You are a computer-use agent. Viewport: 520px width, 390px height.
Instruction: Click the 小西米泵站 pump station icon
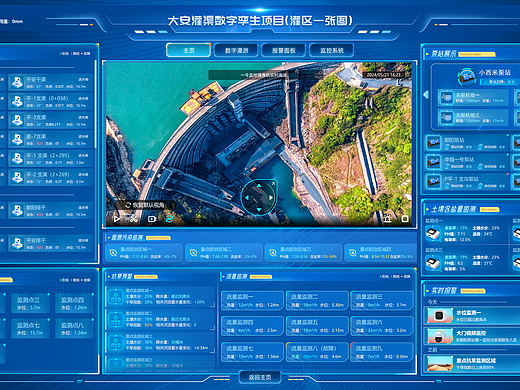(x=466, y=76)
